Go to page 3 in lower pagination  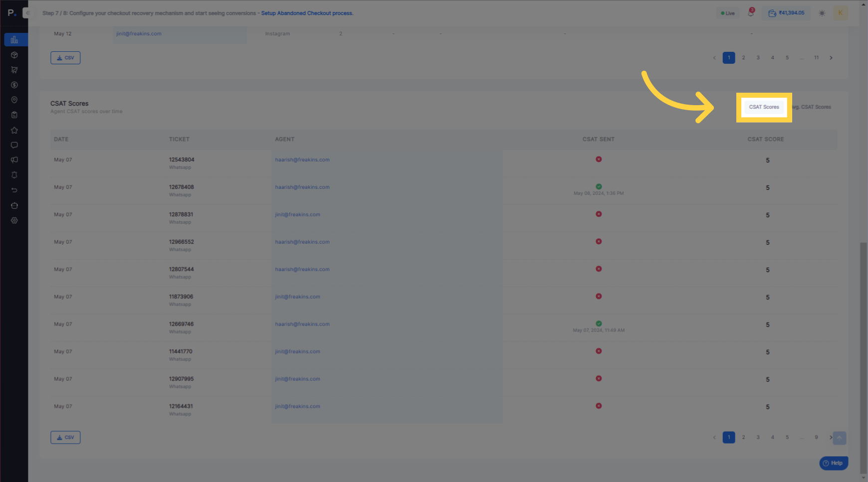click(758, 438)
